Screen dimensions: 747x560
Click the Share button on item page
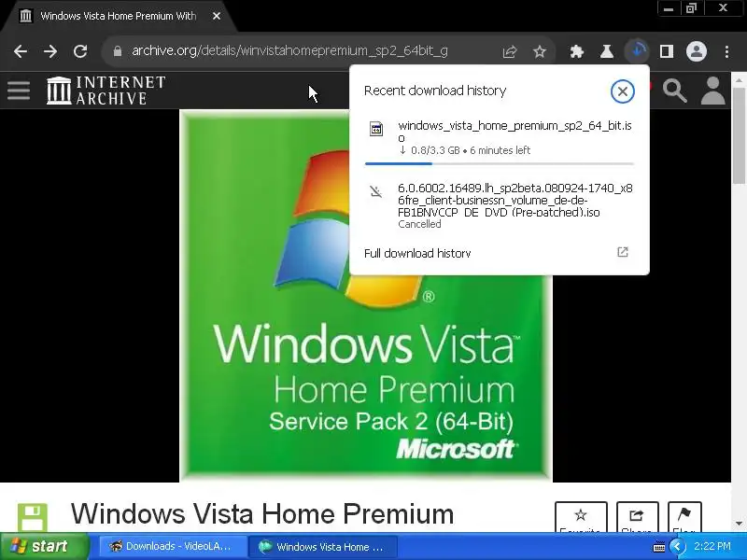637,517
